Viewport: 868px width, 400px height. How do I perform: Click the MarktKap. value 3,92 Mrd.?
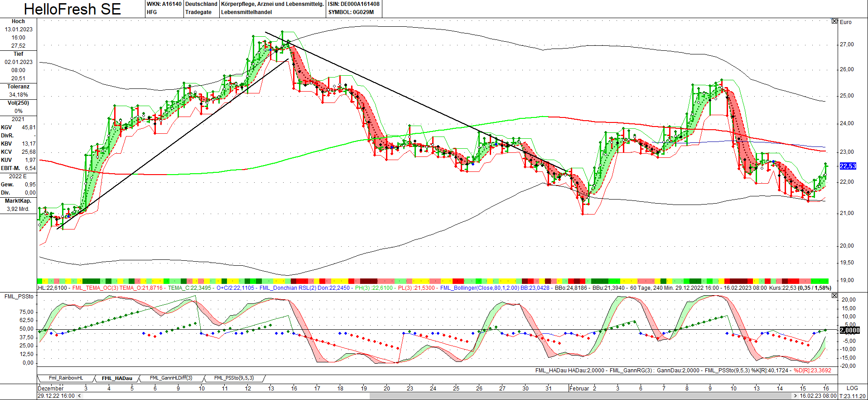(18, 209)
